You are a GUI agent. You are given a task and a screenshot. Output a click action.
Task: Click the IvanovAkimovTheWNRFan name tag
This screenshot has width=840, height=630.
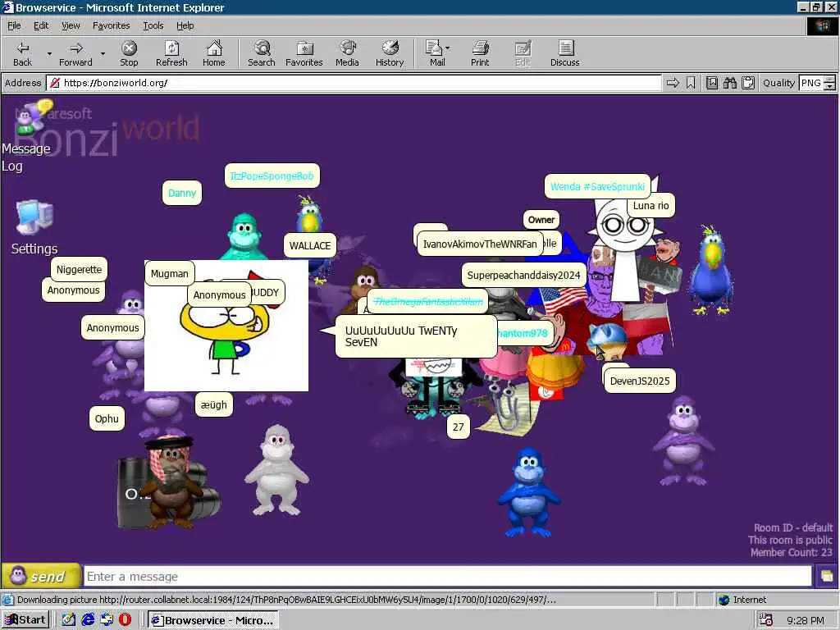[x=479, y=244]
